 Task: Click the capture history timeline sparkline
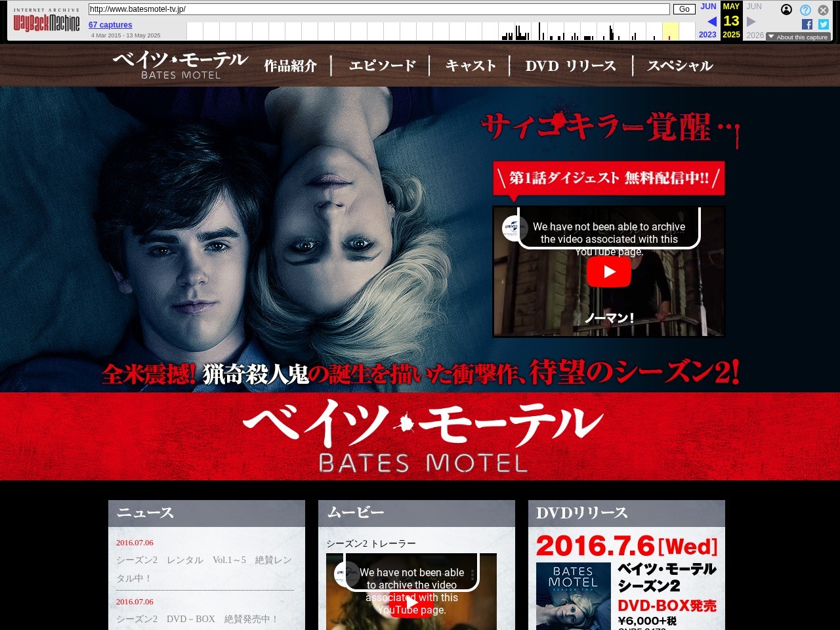click(x=441, y=31)
